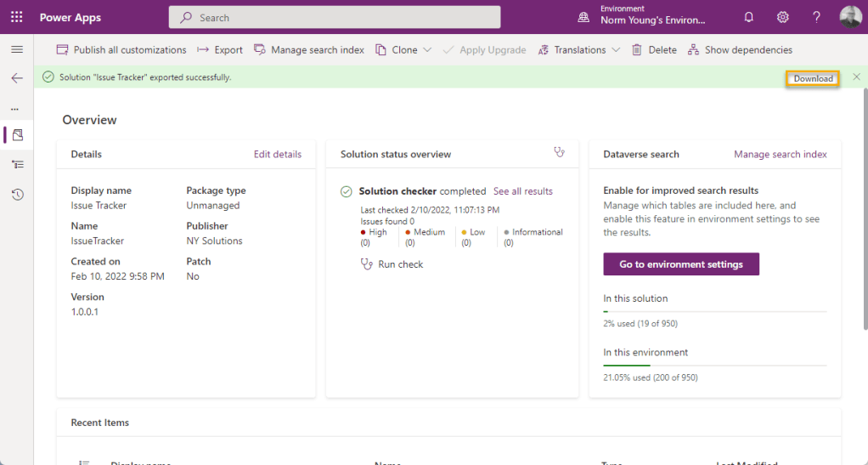Image resolution: width=868 pixels, height=465 pixels.
Task: Click the Download button in notification
Action: 813,78
